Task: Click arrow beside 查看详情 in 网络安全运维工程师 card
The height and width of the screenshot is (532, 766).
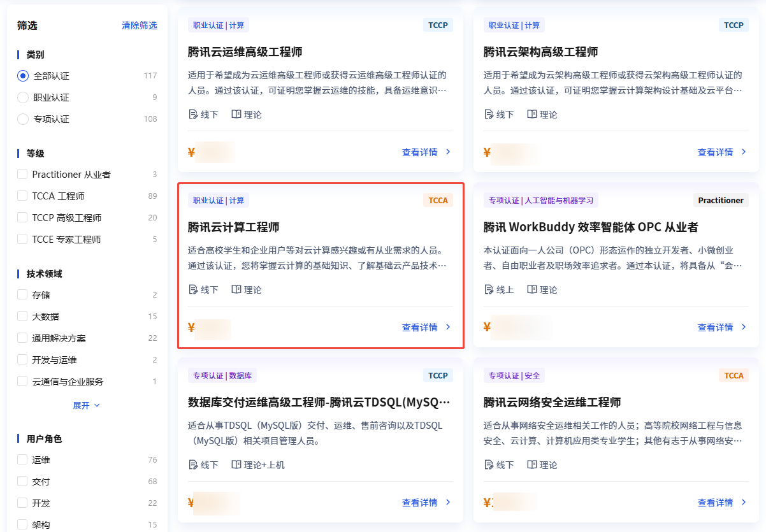Action: coord(744,503)
